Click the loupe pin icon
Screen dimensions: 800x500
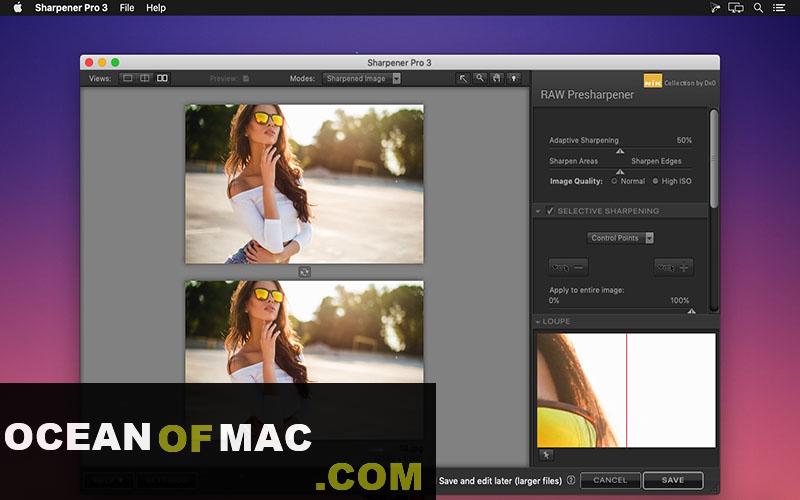546,455
